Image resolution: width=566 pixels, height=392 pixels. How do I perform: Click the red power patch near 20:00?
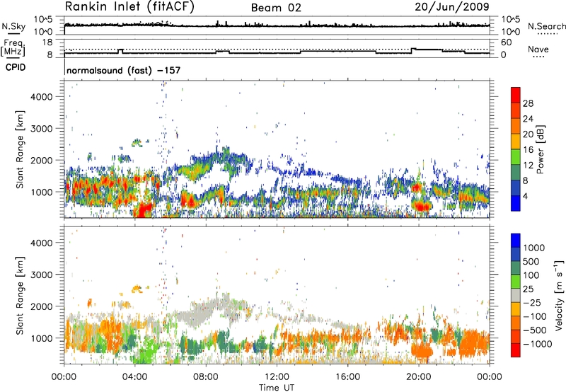point(422,207)
